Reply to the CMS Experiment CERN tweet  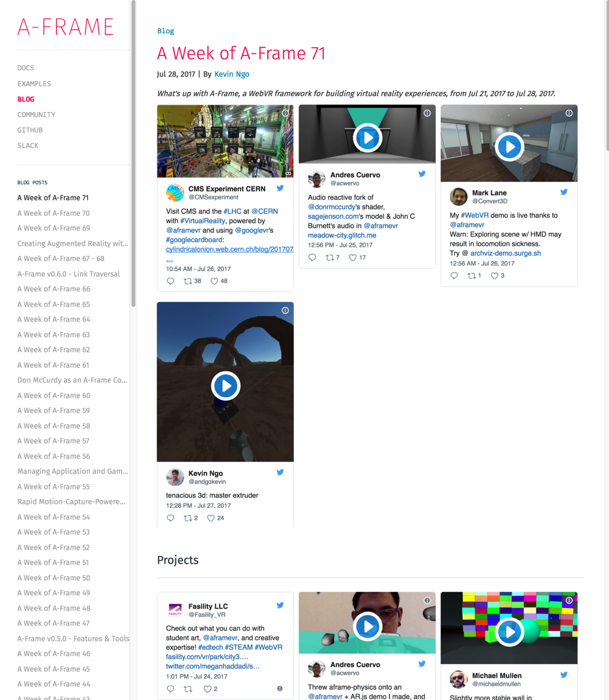(x=171, y=281)
